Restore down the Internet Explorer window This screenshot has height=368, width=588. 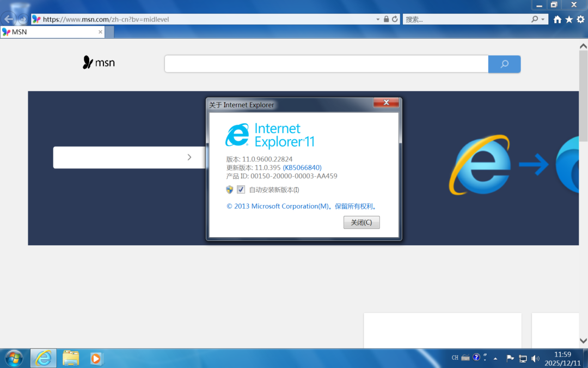[x=554, y=5]
